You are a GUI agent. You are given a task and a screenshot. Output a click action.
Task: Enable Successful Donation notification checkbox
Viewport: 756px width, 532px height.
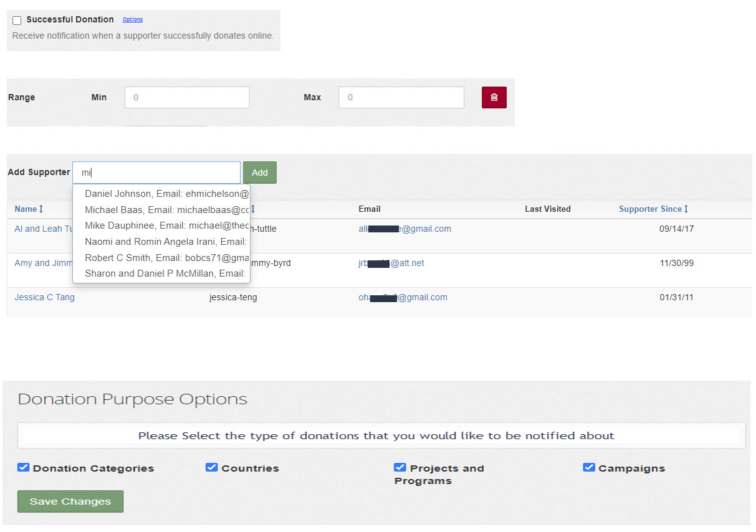coord(17,21)
